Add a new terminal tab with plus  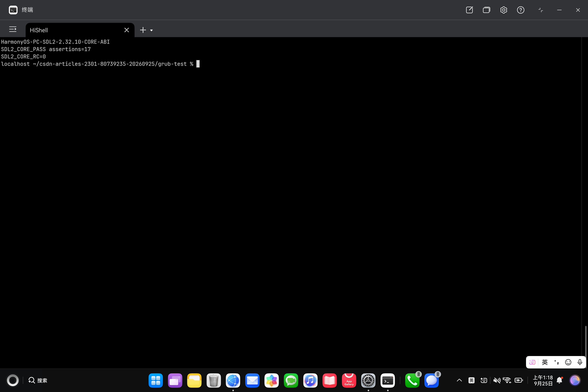[x=143, y=30]
